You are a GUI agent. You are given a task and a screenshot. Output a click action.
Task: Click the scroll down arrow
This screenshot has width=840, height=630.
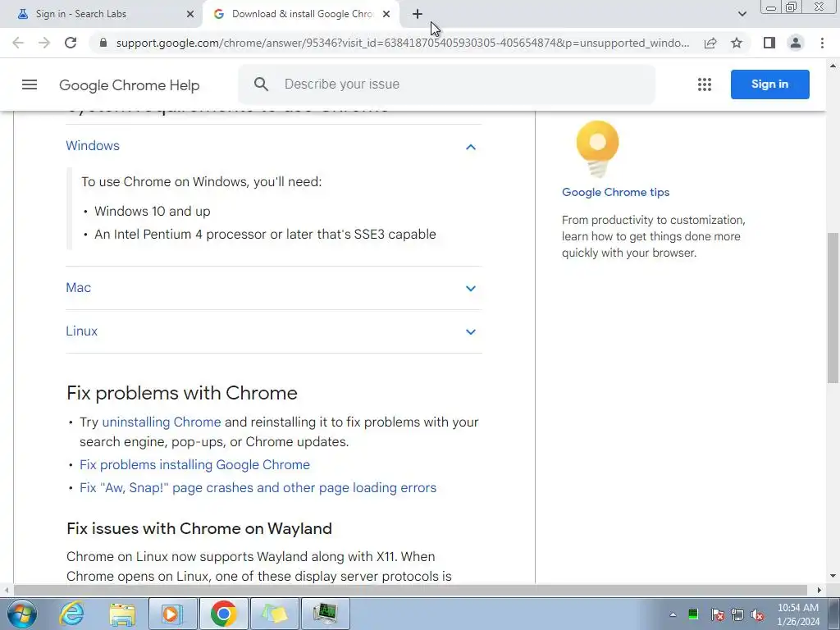pyautogui.click(x=833, y=577)
